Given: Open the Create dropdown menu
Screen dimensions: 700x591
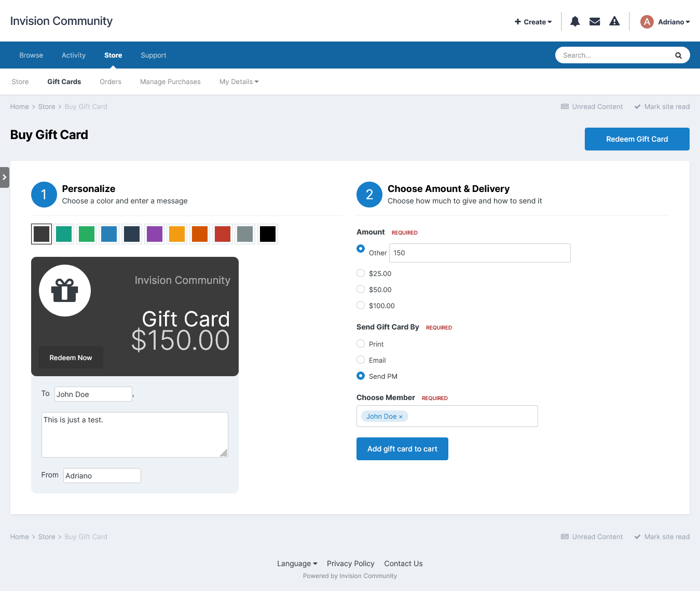Looking at the screenshot, I should 533,22.
